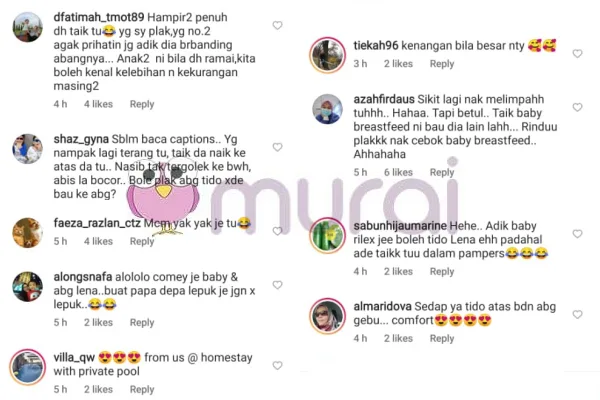Like azahfirdaus's comment with the heart

pos(577,107)
